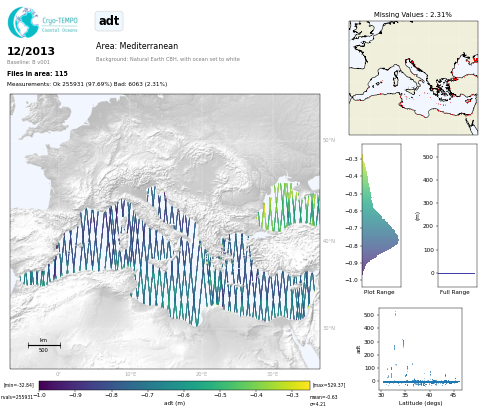Click the Files in area: 115 label
Viewport: 492px width, 410px height.
click(37, 73)
